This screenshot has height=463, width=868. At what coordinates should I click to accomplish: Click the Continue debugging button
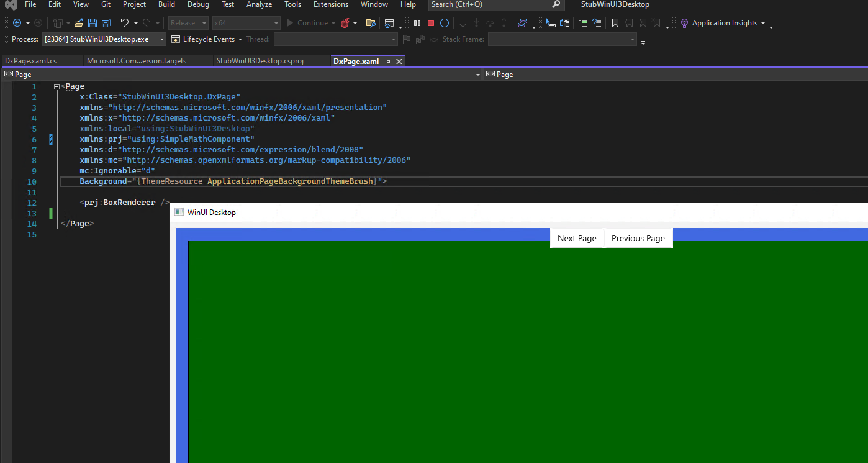(307, 23)
